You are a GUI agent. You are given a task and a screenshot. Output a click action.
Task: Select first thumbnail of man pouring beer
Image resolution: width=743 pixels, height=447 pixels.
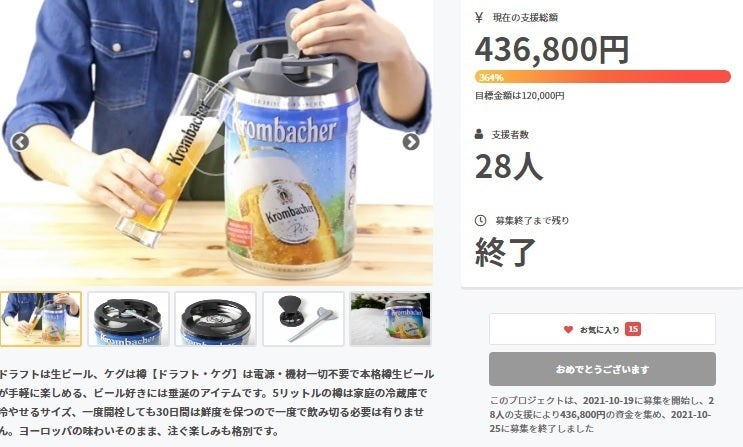click(41, 319)
